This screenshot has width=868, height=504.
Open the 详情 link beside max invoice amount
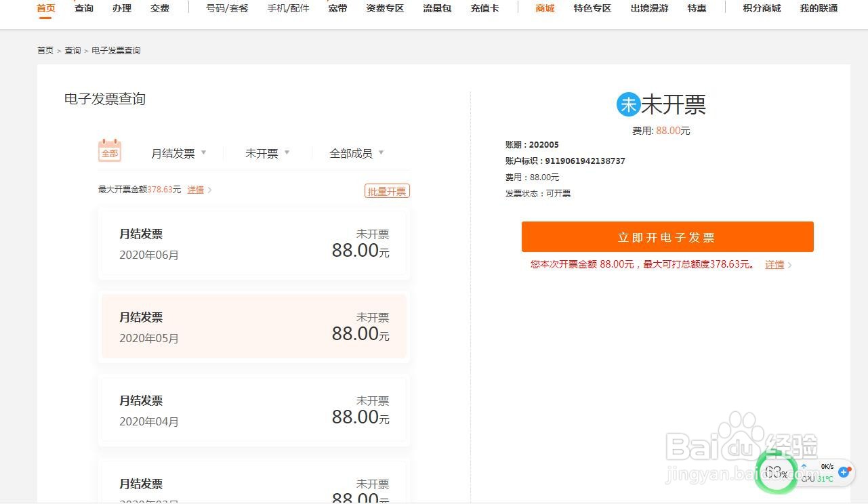(x=196, y=190)
